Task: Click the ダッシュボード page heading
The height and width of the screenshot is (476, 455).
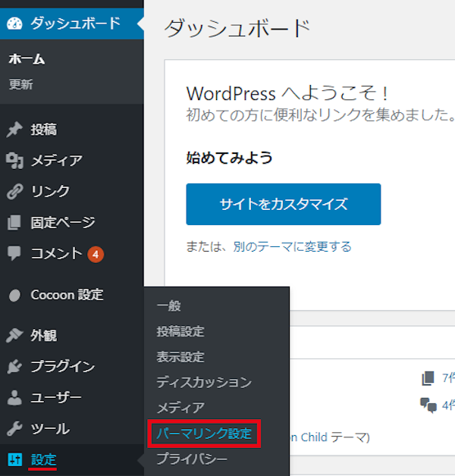Action: [237, 28]
